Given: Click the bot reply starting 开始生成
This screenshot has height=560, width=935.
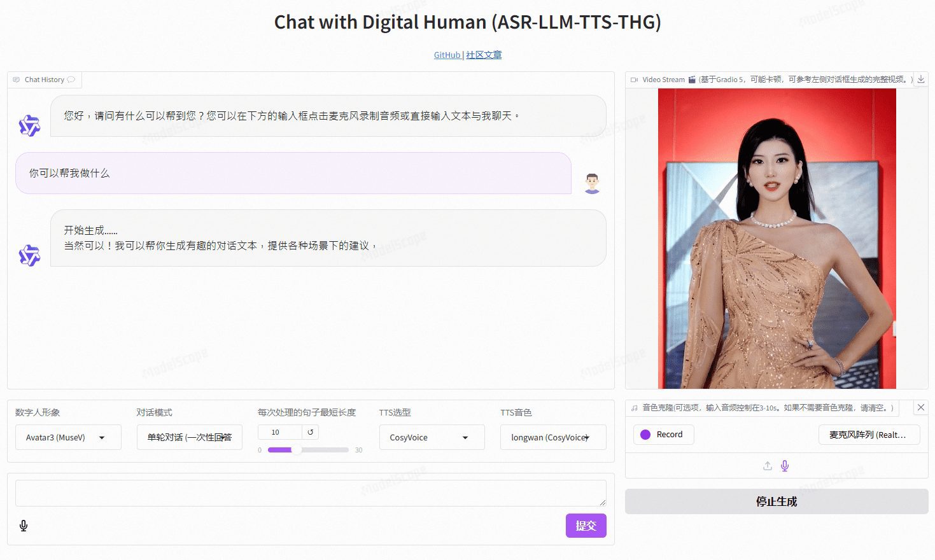Looking at the screenshot, I should coord(328,238).
